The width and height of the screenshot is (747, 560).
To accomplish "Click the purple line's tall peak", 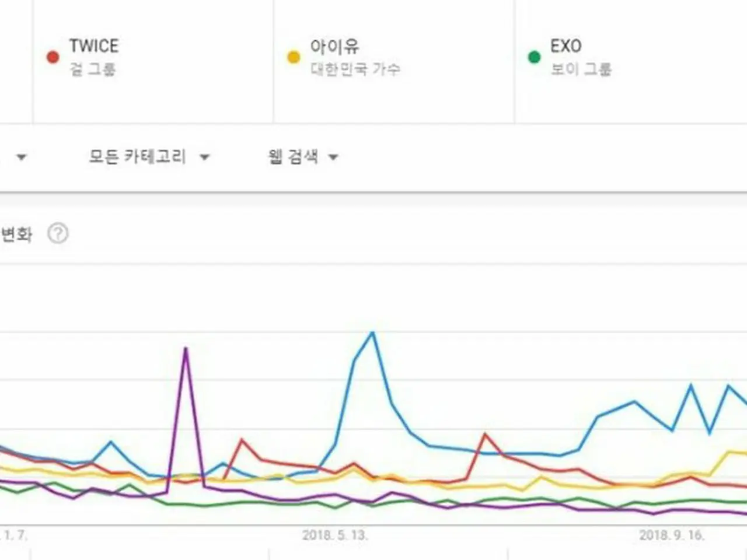I will [186, 349].
